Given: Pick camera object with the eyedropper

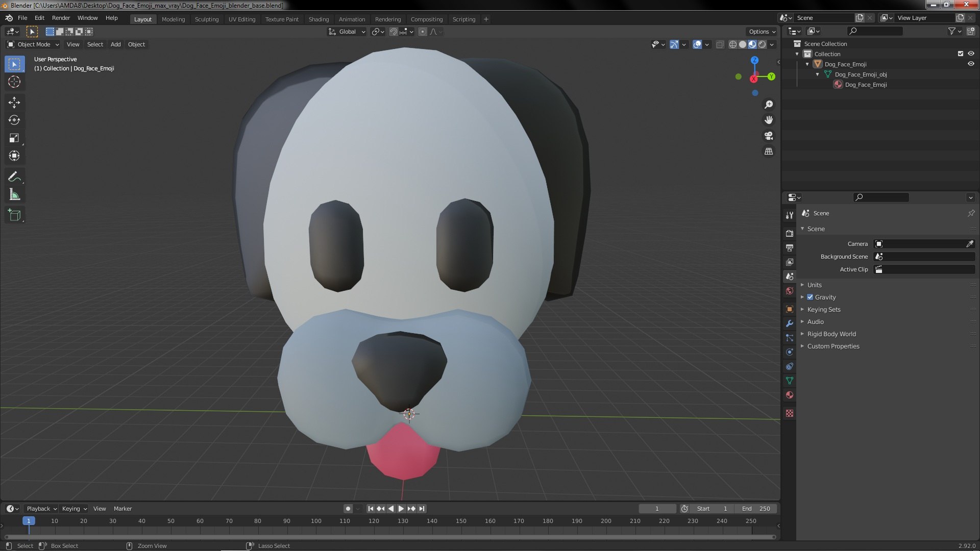Looking at the screenshot, I should [x=969, y=244].
